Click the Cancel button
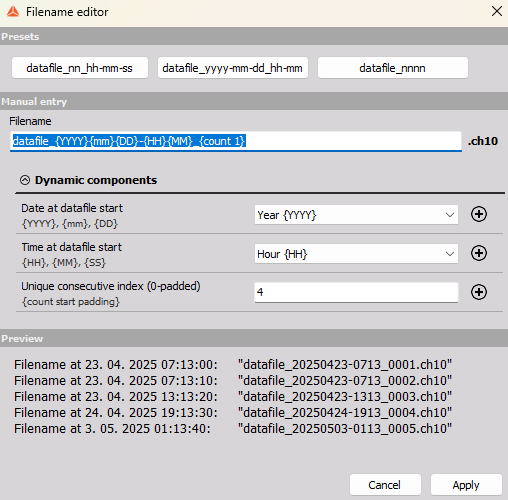 [385, 485]
